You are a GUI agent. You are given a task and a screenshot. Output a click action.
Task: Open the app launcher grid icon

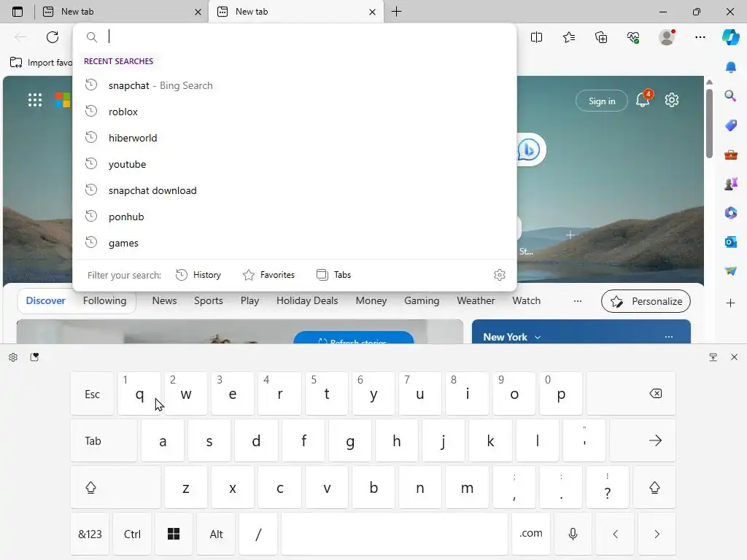pyautogui.click(x=35, y=100)
